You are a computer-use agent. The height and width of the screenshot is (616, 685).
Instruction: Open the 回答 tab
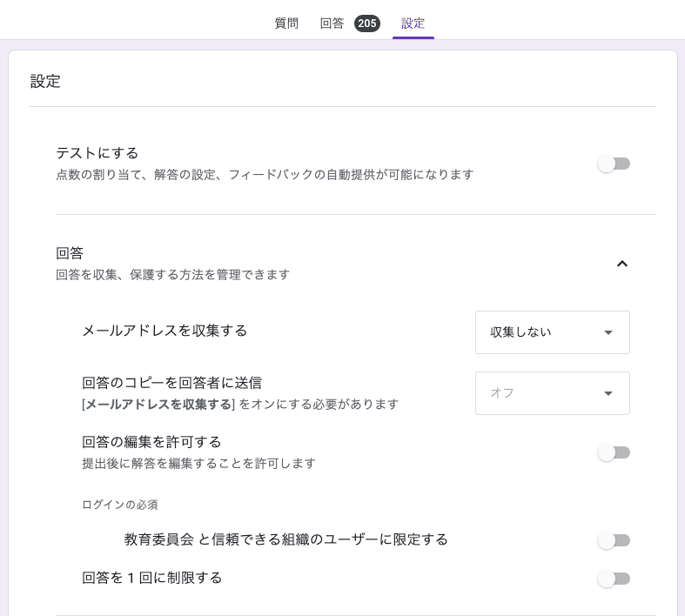tap(332, 23)
